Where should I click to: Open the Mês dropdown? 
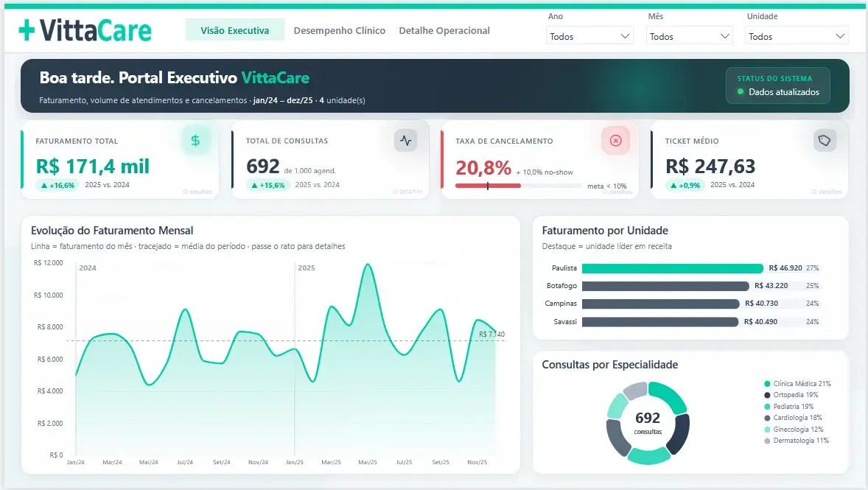pyautogui.click(x=689, y=37)
